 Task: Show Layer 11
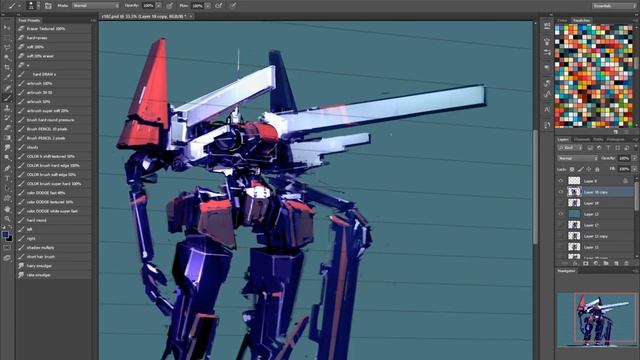[561, 247]
